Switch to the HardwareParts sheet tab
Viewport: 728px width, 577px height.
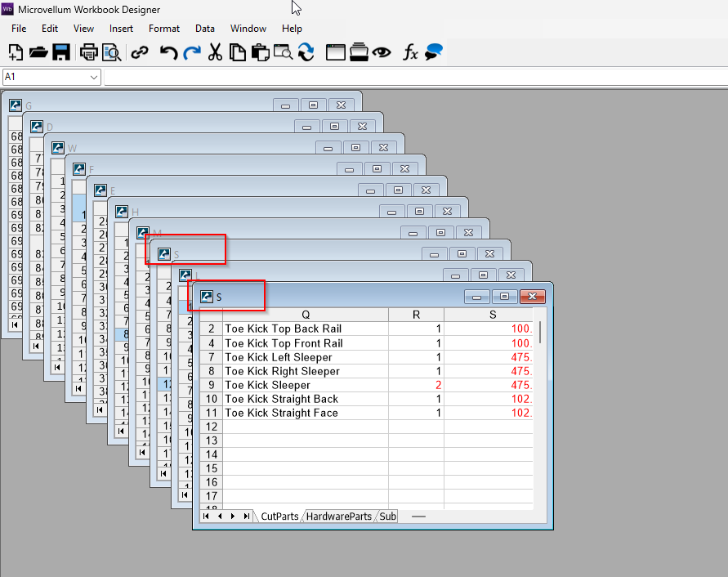point(338,517)
